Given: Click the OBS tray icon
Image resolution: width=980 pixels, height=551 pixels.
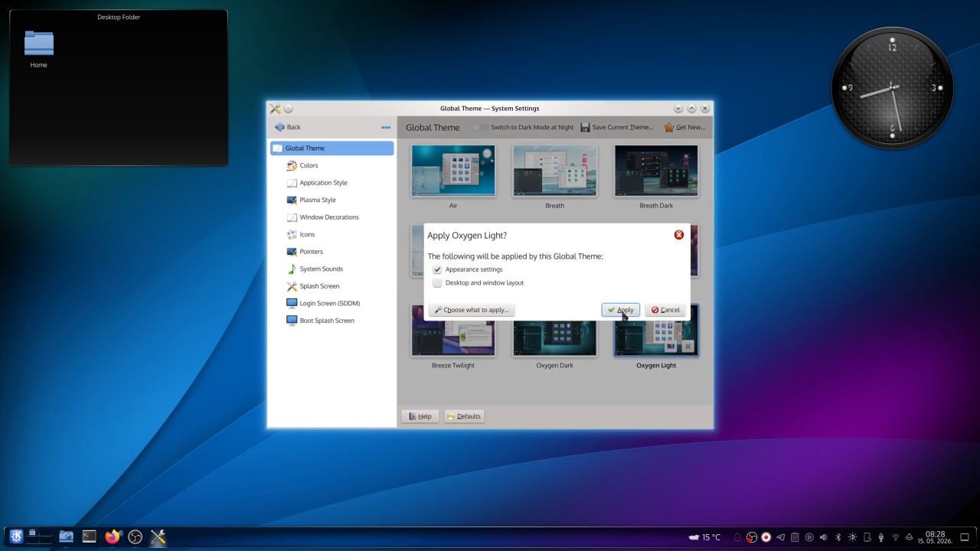Looking at the screenshot, I should 752,537.
